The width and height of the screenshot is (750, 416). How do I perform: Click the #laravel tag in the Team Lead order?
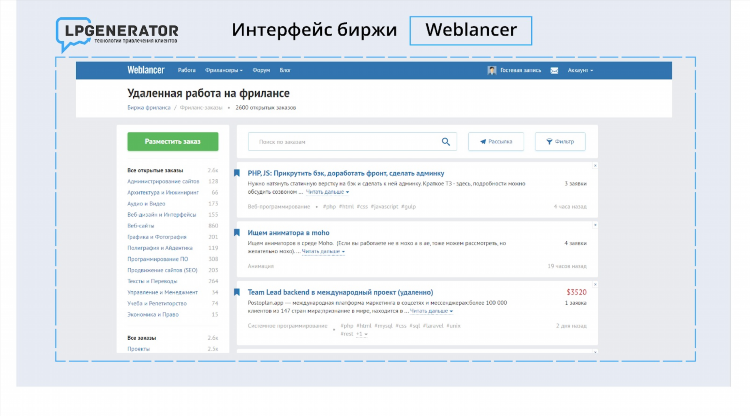[x=433, y=326]
